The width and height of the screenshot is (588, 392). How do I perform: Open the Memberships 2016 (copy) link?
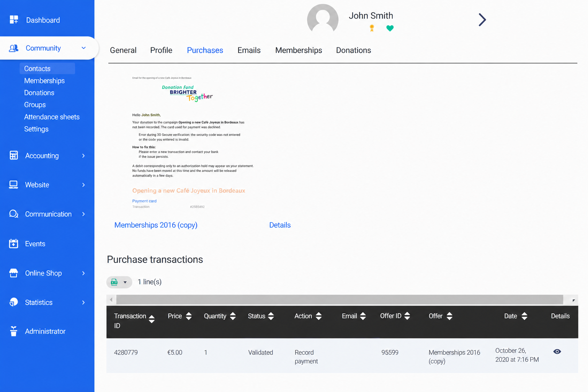(156, 225)
